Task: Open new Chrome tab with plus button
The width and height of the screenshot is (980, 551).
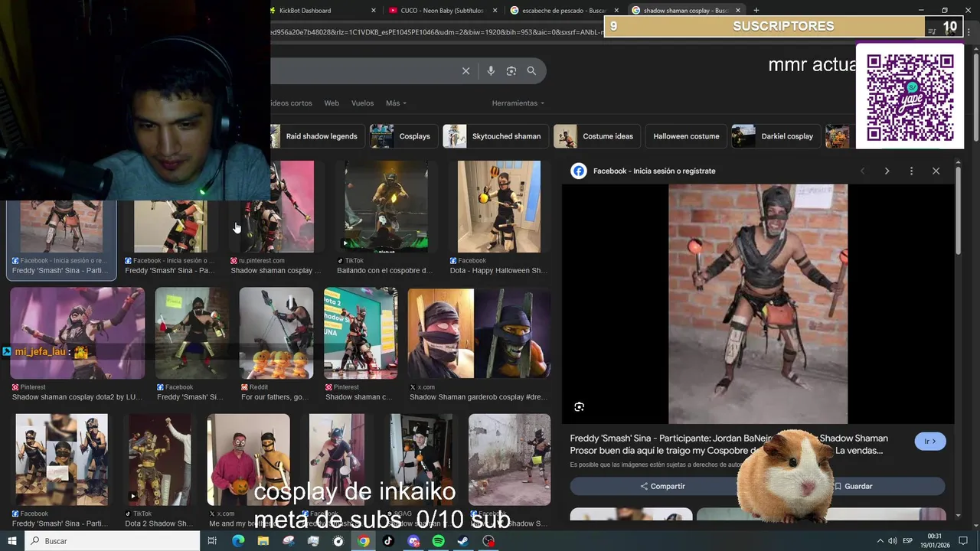Action: [x=756, y=10]
